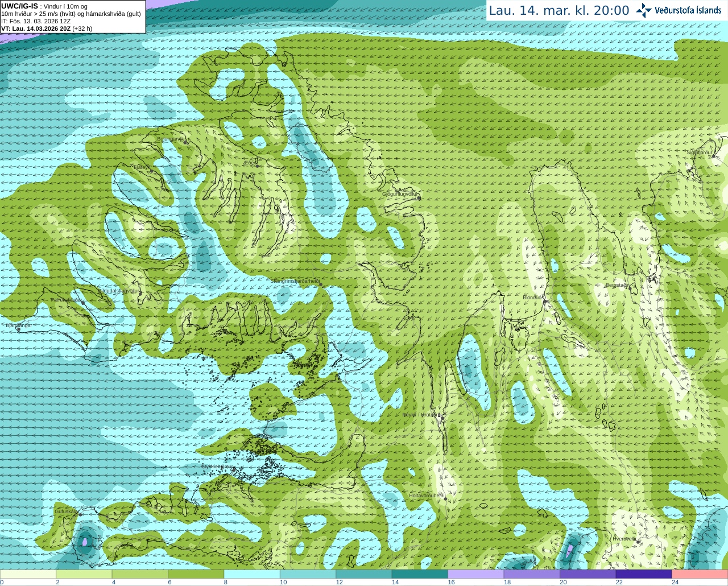Click the '10m hviður > 25 m/s' description line
728x586 pixels.
71,14
